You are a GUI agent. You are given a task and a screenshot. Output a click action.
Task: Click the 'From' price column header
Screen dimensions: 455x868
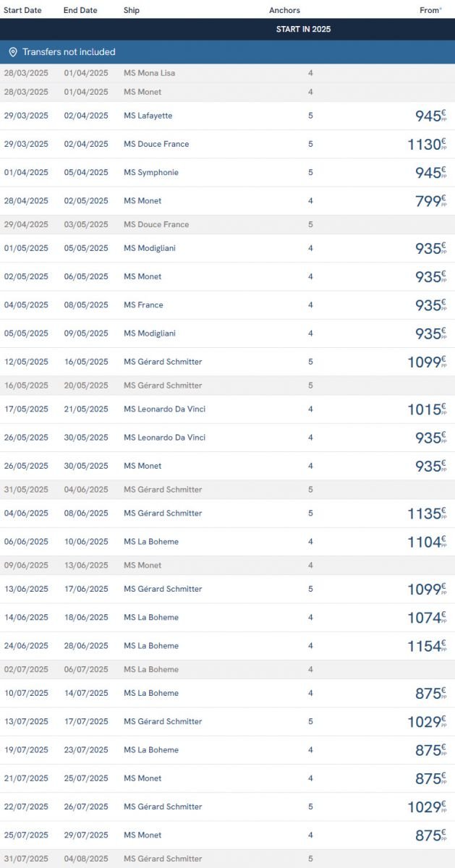(430, 10)
